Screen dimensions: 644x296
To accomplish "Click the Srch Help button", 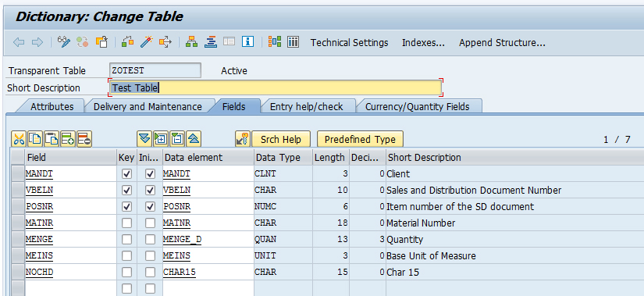I will (281, 139).
